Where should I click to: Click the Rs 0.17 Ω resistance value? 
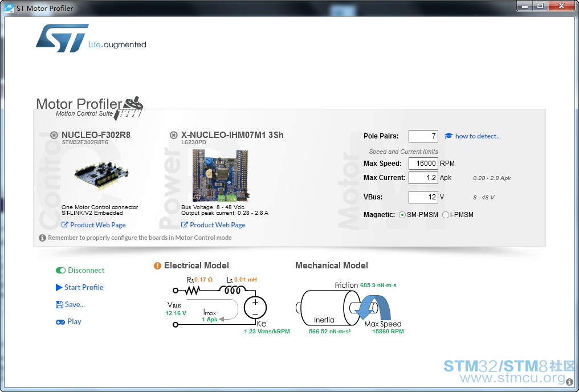point(203,279)
